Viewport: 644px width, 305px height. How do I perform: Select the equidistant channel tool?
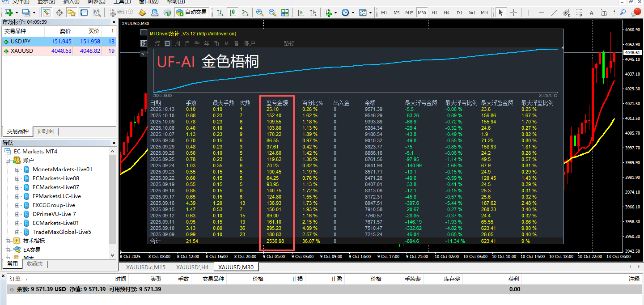pos(567,13)
